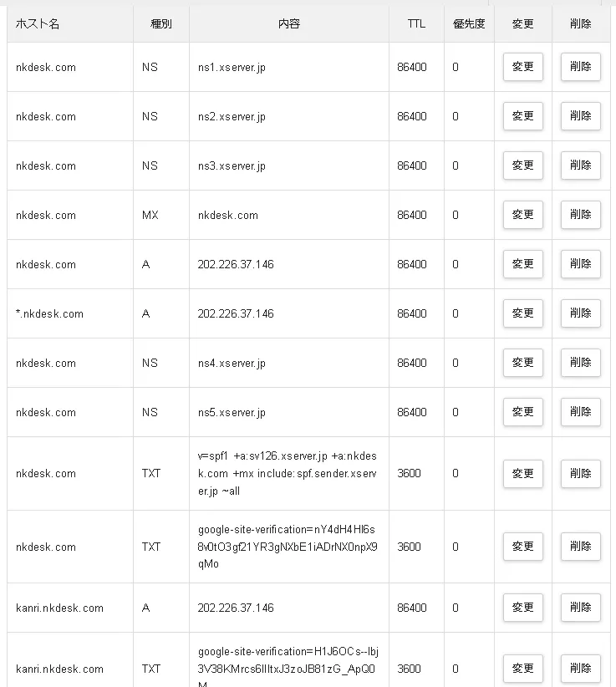Image resolution: width=616 pixels, height=687 pixels.
Task: Click the 202.226.37.146 value in kanri.nkdesk.com row
Action: 236,608
